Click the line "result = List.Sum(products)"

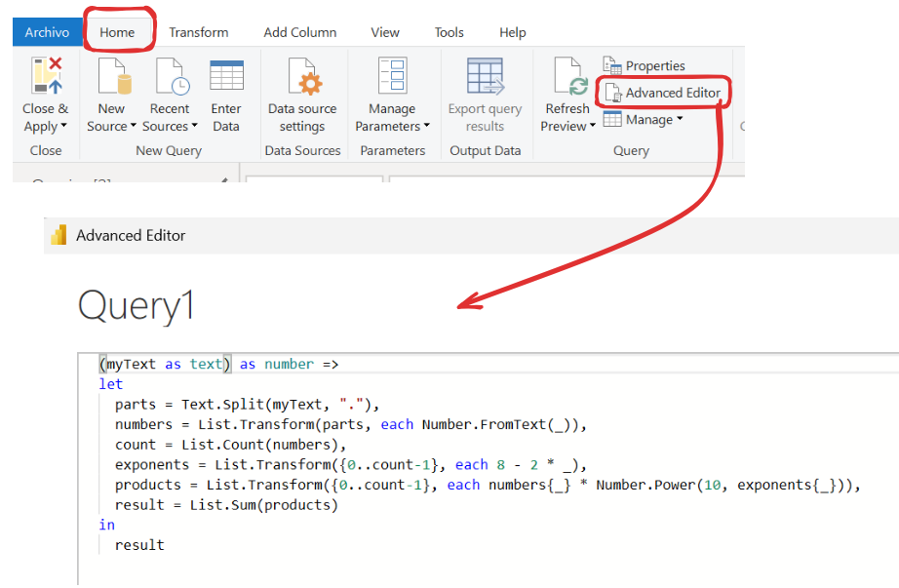pyautogui.click(x=226, y=505)
